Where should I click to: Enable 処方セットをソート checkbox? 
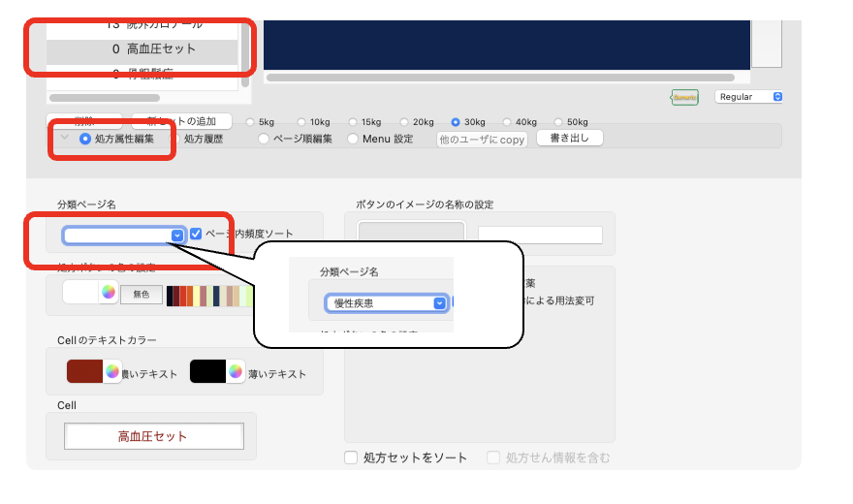click(x=352, y=457)
